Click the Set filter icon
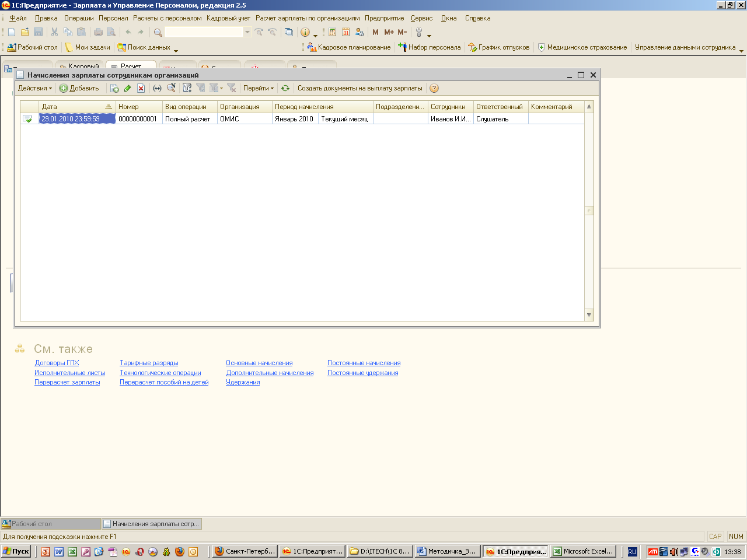The width and height of the screenshot is (747, 560). [x=187, y=88]
